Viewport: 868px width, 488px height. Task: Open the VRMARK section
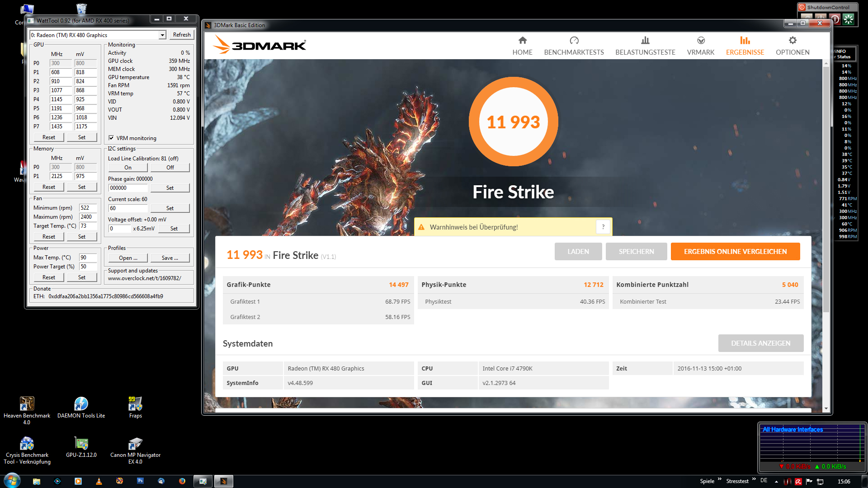[700, 46]
